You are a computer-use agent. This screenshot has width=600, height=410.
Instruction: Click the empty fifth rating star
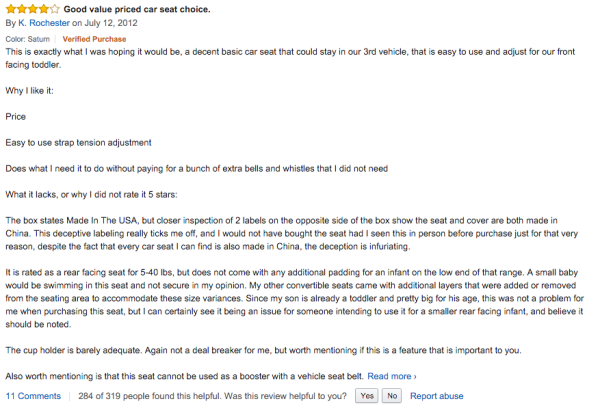coord(55,9)
